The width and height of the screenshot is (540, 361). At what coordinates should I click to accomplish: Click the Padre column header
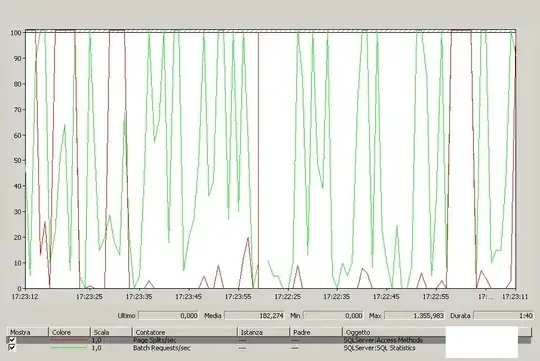pyautogui.click(x=316, y=332)
